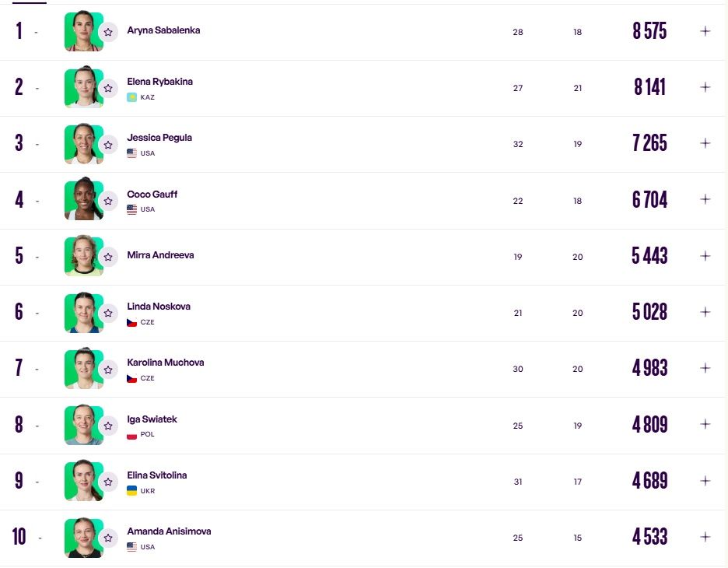The width and height of the screenshot is (728, 568).
Task: Open Karolina Muchova's profile name link
Action: (166, 363)
